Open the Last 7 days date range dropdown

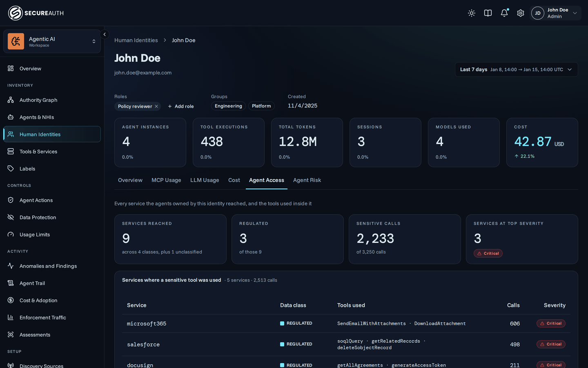[x=517, y=70]
